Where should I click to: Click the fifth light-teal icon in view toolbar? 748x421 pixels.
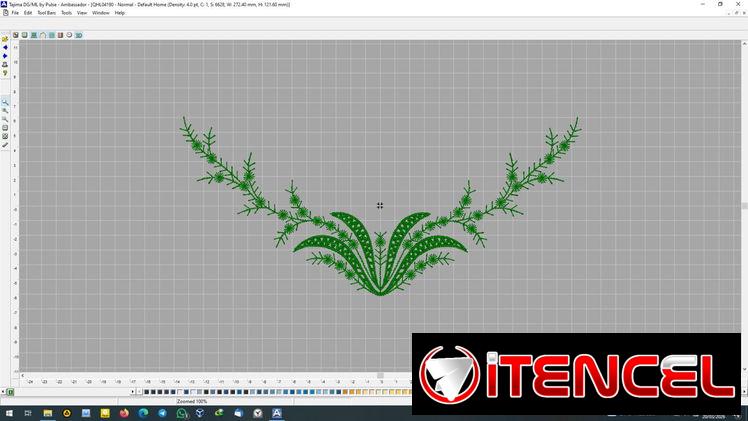(x=52, y=35)
